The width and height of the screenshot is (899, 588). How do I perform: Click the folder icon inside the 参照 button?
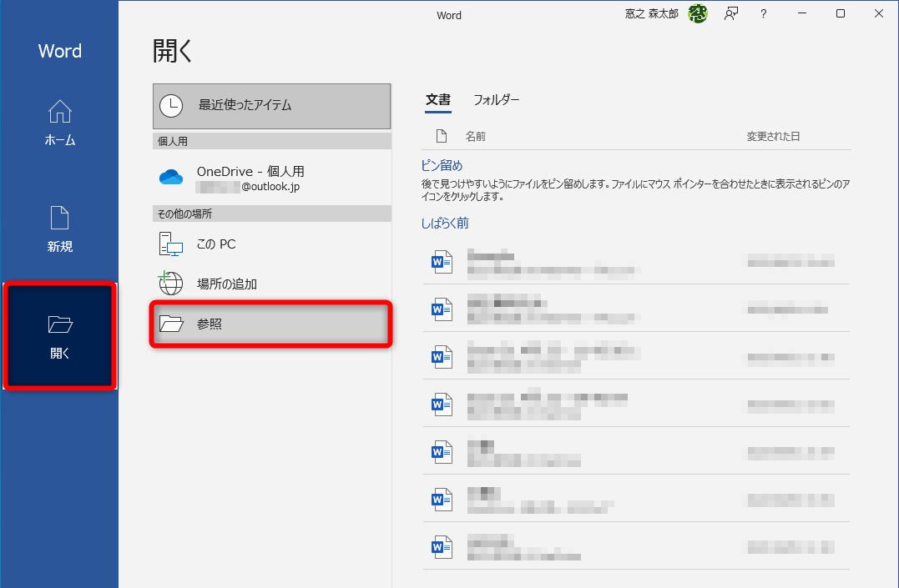tap(170, 324)
